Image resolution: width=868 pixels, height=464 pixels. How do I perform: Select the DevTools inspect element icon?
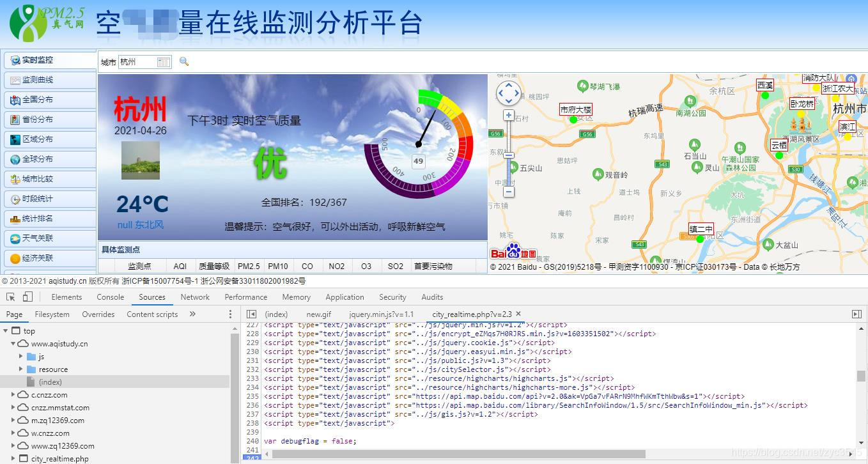tap(11, 297)
